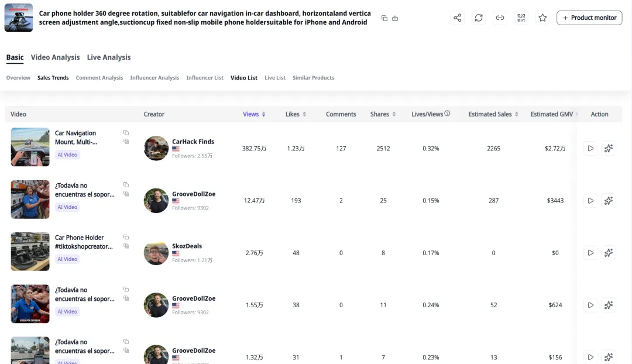Open the Live List section
The height and width of the screenshot is (364, 632).
pos(275,78)
